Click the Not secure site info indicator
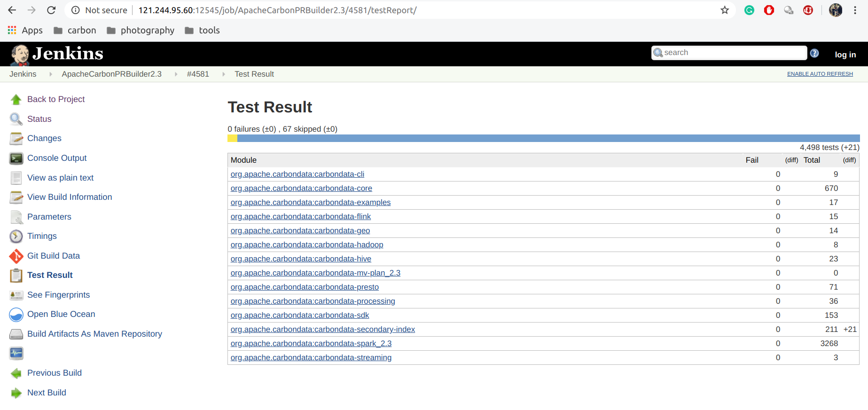The image size is (868, 410). (99, 10)
